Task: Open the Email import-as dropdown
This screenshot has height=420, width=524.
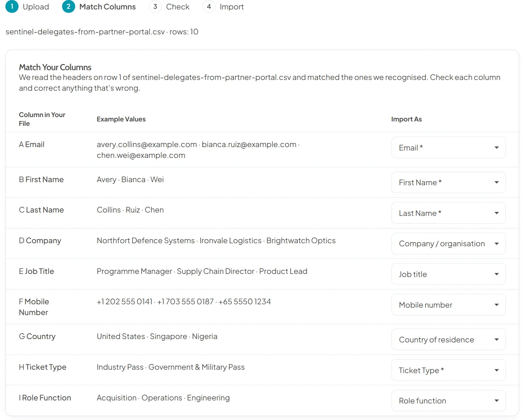Action: coord(448,147)
